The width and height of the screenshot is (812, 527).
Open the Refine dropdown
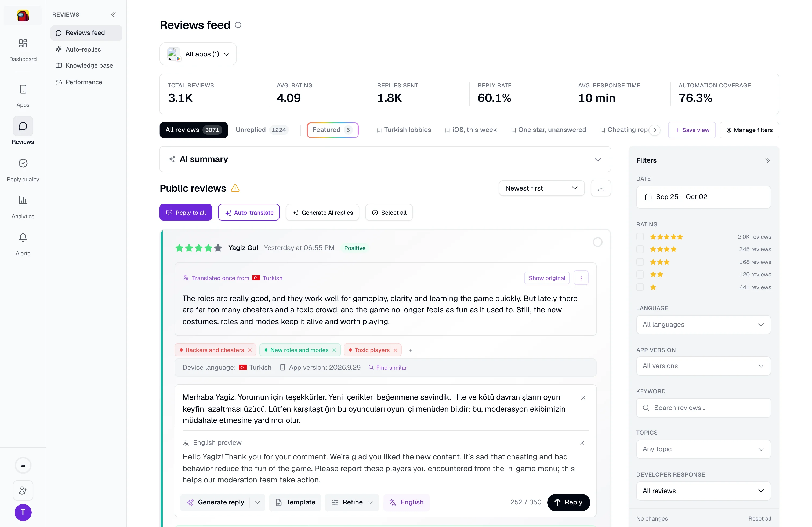(x=352, y=503)
